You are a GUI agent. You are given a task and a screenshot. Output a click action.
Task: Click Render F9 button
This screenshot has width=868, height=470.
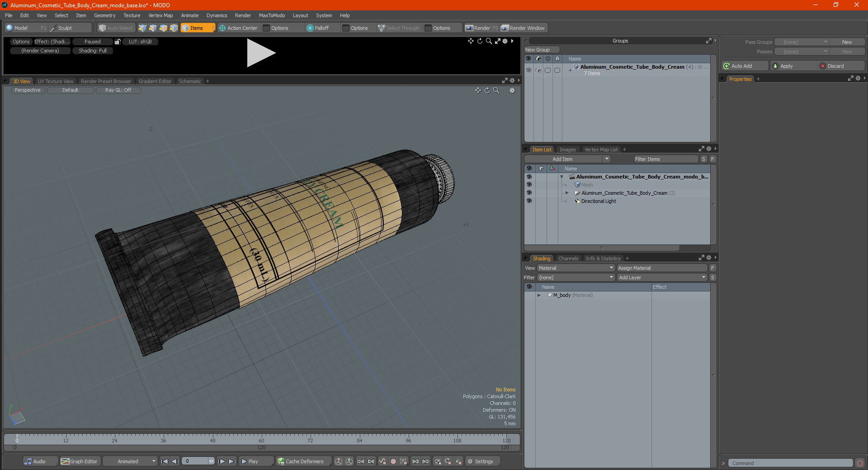click(481, 28)
